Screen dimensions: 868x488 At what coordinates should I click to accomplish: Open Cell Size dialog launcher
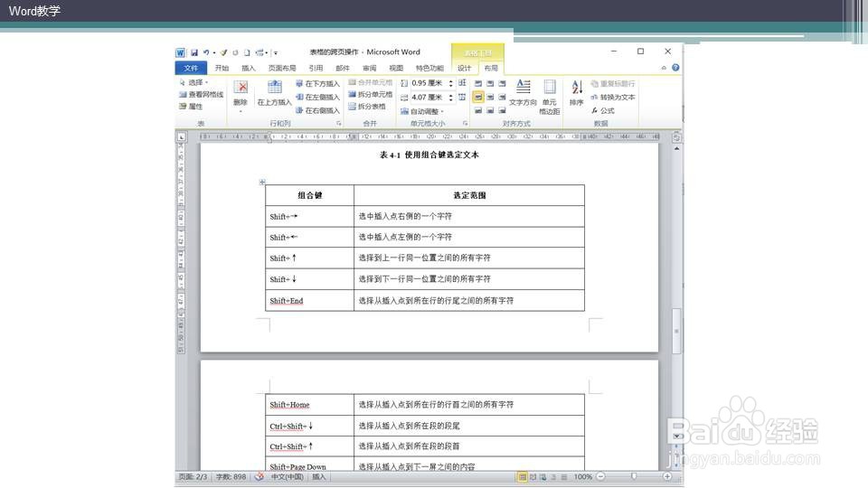(465, 124)
